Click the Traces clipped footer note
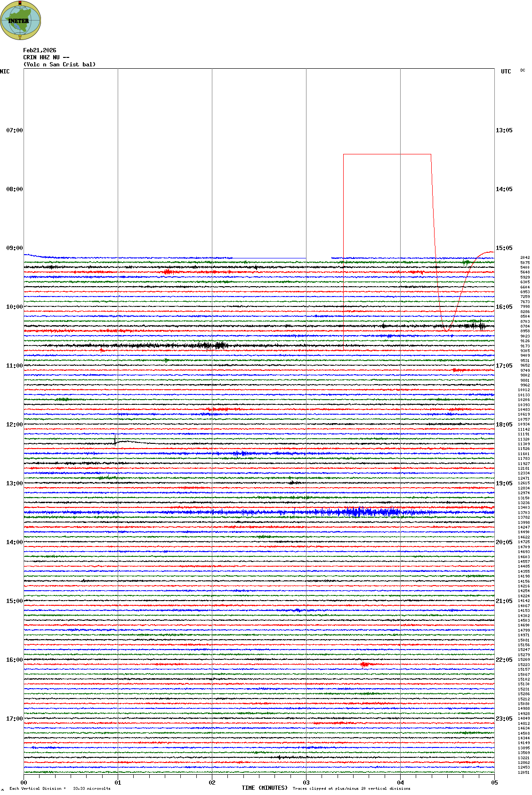The height and width of the screenshot is (795, 532). [x=351, y=788]
